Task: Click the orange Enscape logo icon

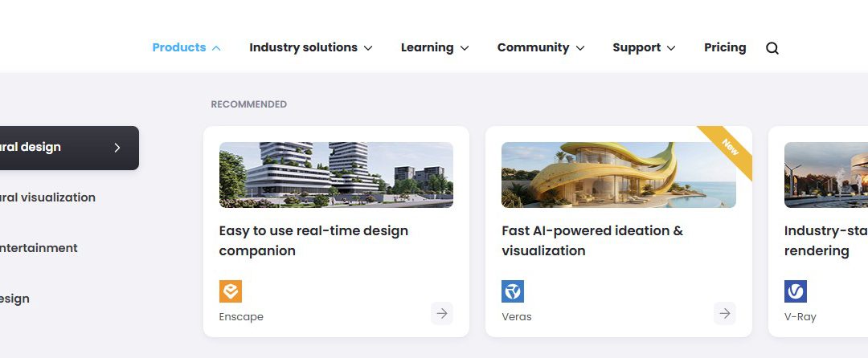Action: click(x=231, y=291)
